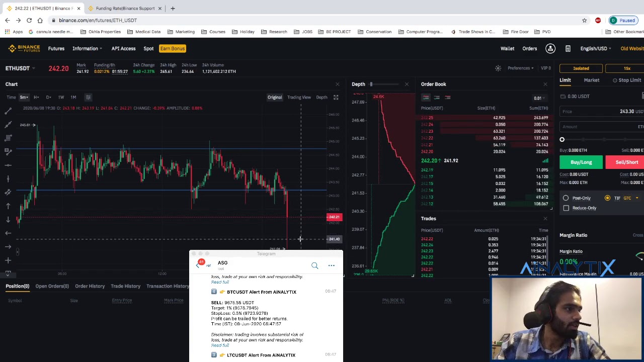Switch to the Limit order tab
The height and width of the screenshot is (362, 644).
[x=565, y=80]
